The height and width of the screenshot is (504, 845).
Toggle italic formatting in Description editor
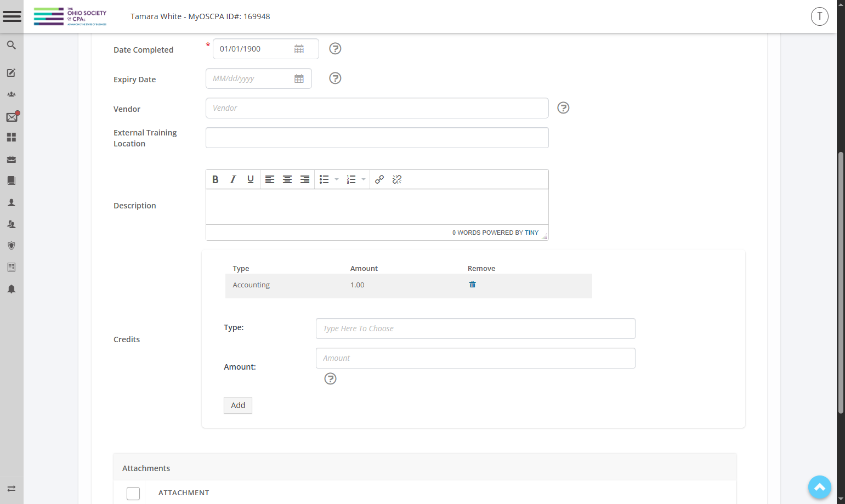coord(233,179)
